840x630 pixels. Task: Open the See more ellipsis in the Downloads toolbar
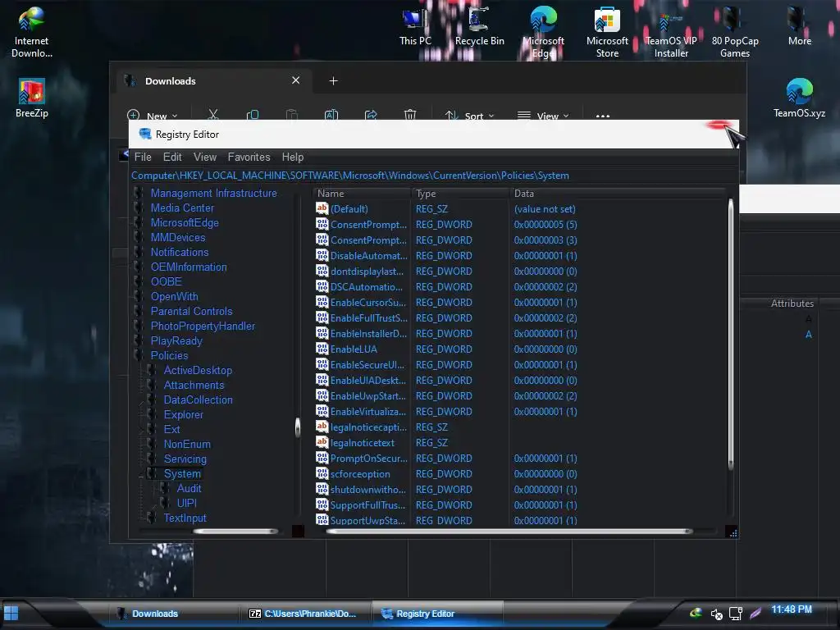(603, 116)
